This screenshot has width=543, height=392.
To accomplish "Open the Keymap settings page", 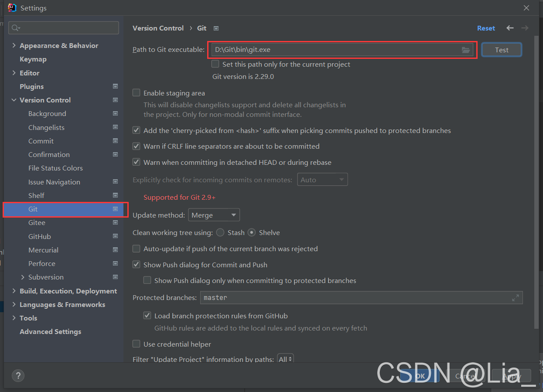I will pyautogui.click(x=33, y=59).
